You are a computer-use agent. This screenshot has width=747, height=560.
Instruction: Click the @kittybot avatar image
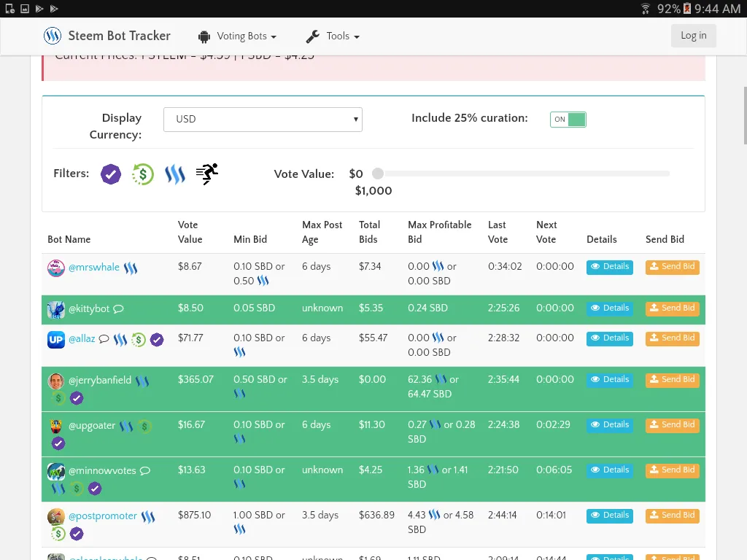pyautogui.click(x=55, y=309)
